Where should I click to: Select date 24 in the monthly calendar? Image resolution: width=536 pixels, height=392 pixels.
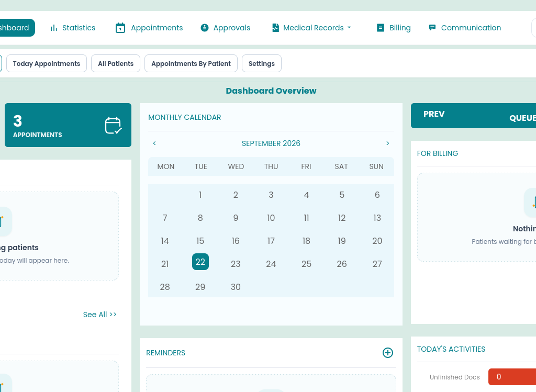coord(271,264)
